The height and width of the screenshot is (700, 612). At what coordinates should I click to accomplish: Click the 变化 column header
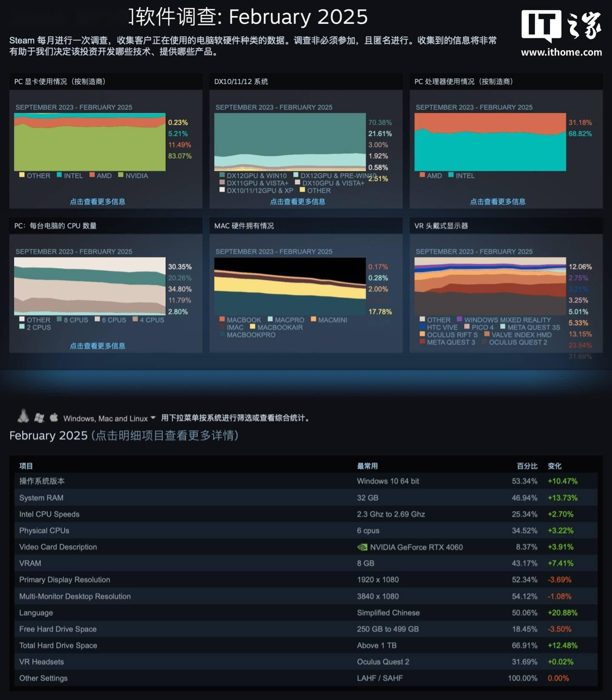pyautogui.click(x=554, y=466)
